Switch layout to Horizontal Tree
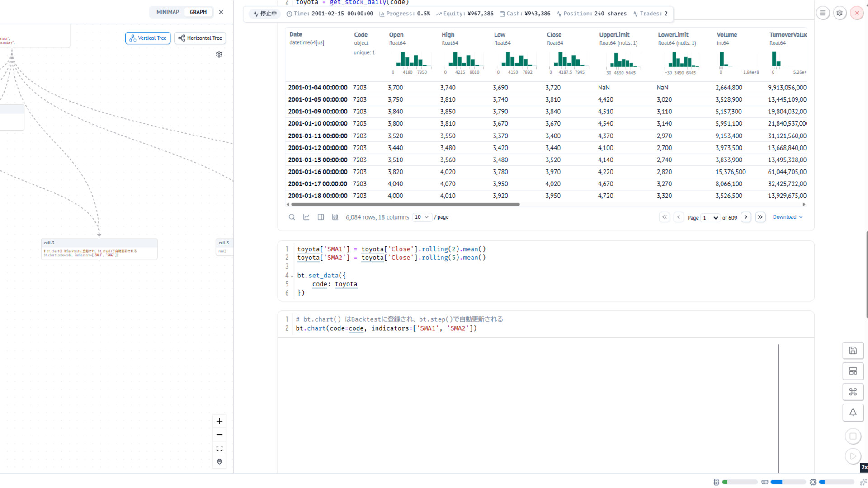The image size is (868, 488). (200, 38)
